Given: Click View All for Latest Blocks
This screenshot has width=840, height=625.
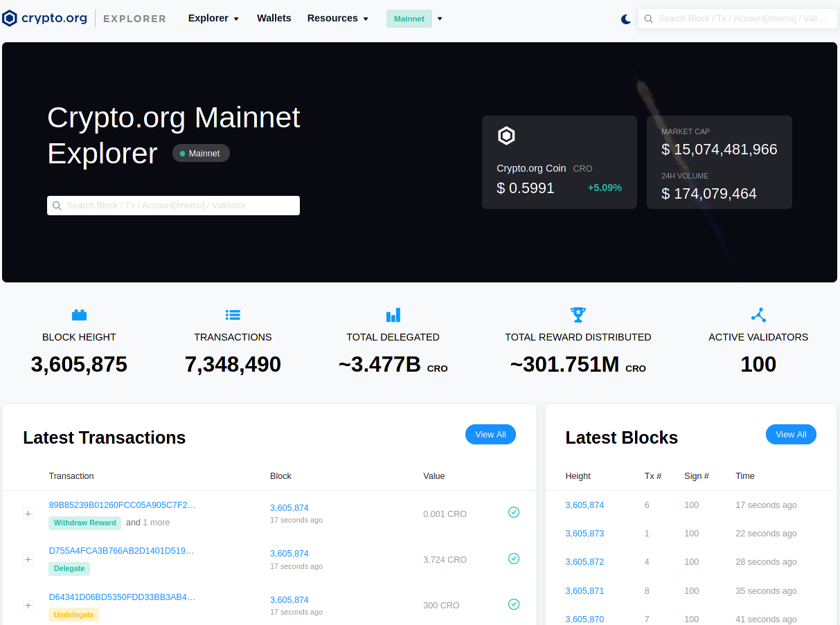Looking at the screenshot, I should pyautogui.click(x=791, y=435).
